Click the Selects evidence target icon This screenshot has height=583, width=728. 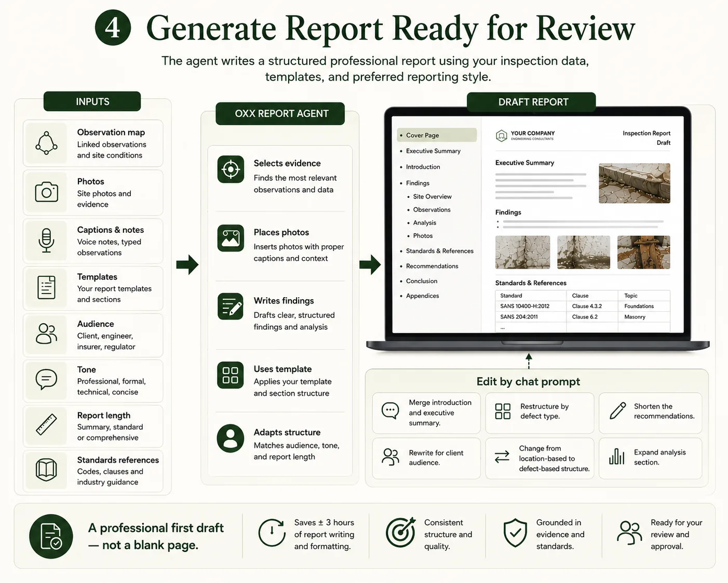point(231,169)
